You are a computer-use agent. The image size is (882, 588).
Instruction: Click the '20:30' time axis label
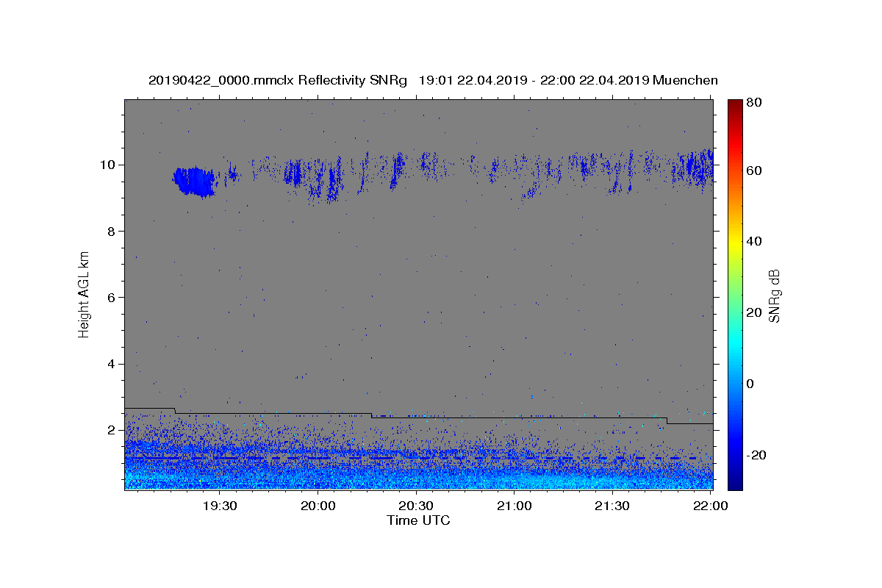click(417, 506)
